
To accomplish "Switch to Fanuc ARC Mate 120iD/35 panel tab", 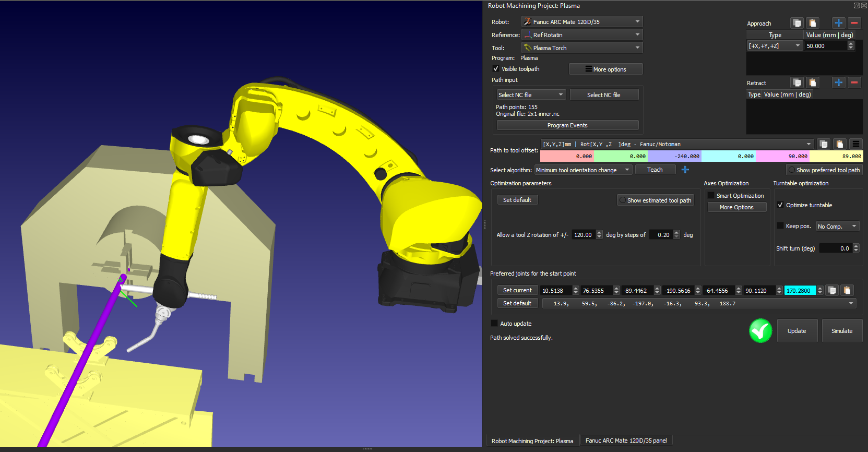I will (626, 441).
